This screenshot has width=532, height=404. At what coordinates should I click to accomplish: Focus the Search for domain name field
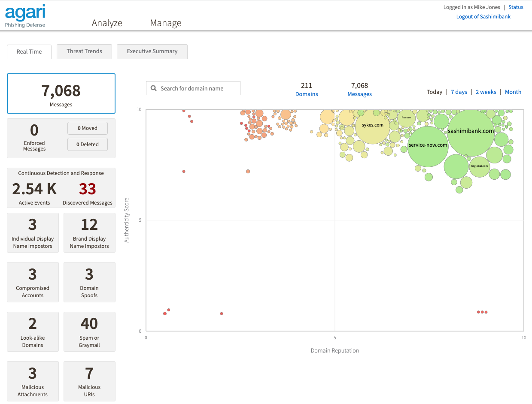[x=193, y=88]
